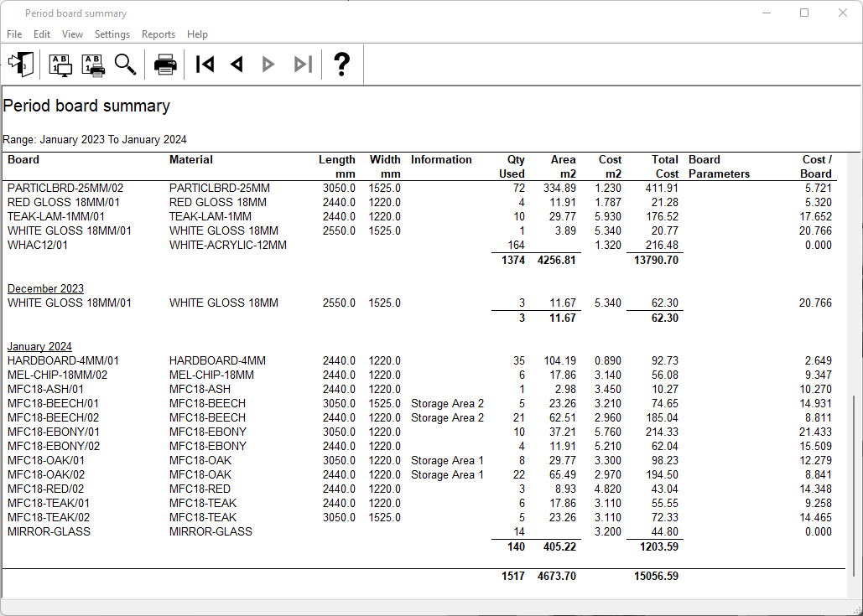Viewport: 863px width, 616px height.
Task: Click the Board column header
Action: (x=23, y=159)
